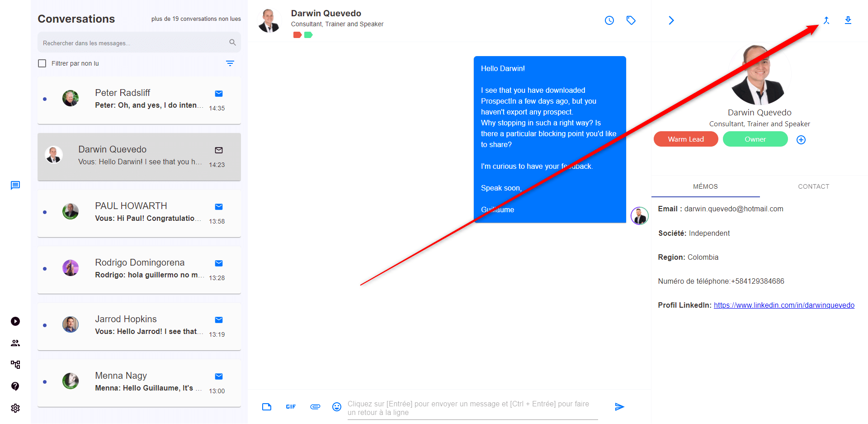The width and height of the screenshot is (868, 424).
Task: Click the red tag marker under Darwin's name
Action: (297, 35)
